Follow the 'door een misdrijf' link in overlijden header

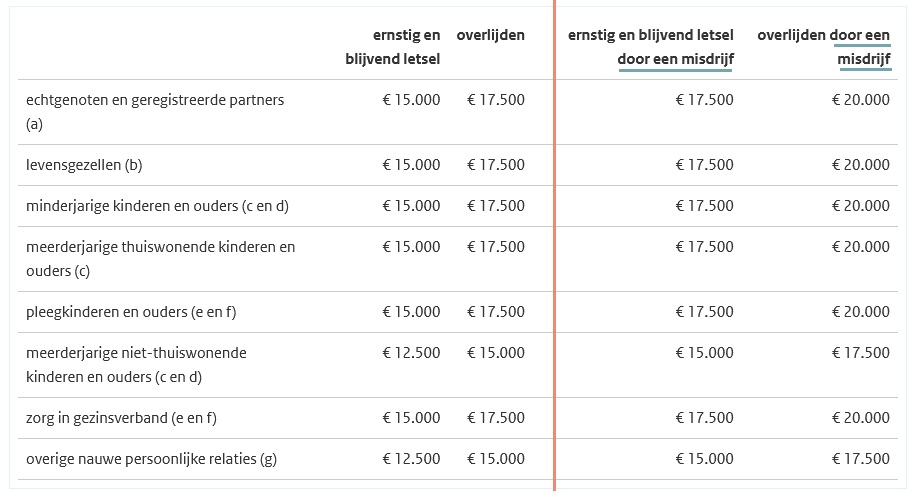(860, 47)
